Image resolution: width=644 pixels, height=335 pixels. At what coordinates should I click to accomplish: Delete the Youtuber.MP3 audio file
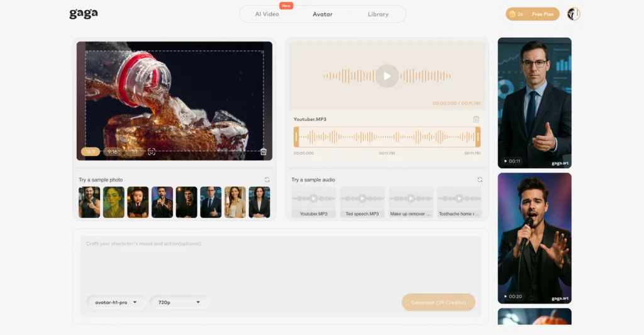476,119
